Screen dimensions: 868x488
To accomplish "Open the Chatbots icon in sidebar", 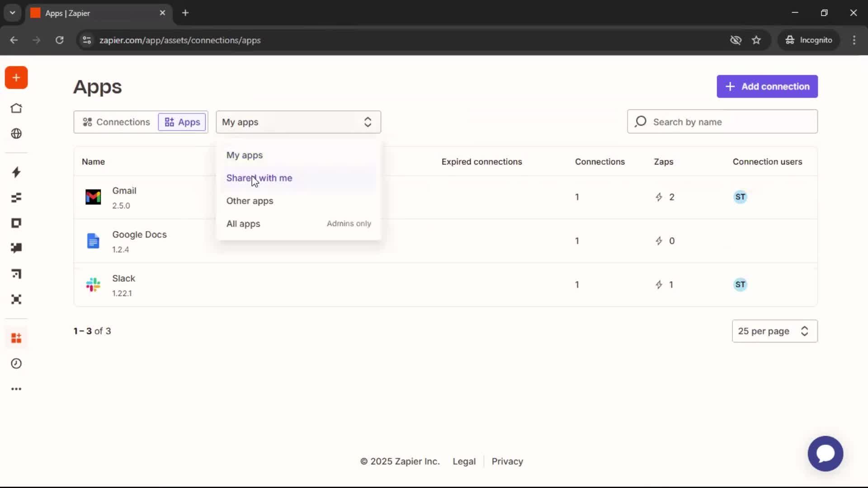I will click(16, 248).
